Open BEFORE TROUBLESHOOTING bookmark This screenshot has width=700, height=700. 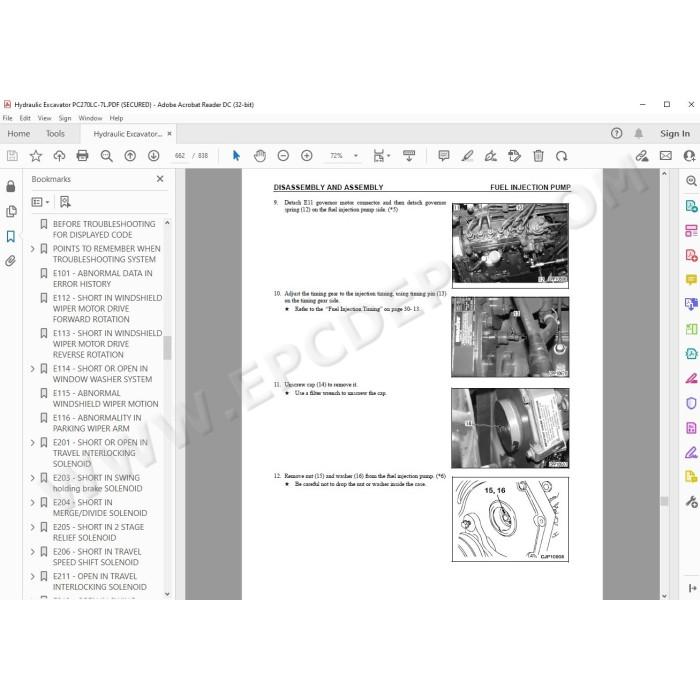(104, 229)
